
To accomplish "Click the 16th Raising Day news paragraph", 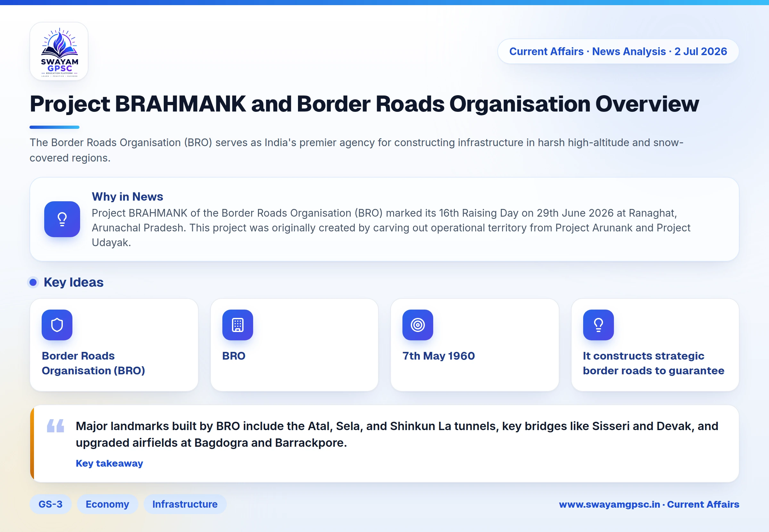I will click(x=391, y=228).
